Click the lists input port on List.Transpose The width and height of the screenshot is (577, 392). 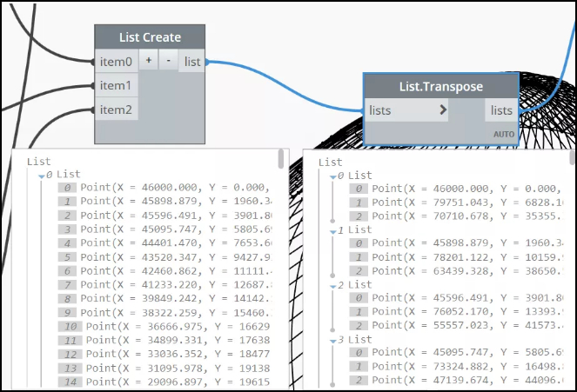coord(406,110)
